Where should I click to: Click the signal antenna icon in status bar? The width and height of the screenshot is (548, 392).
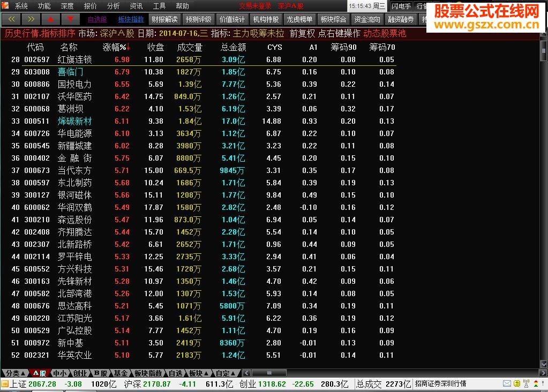coord(527,383)
